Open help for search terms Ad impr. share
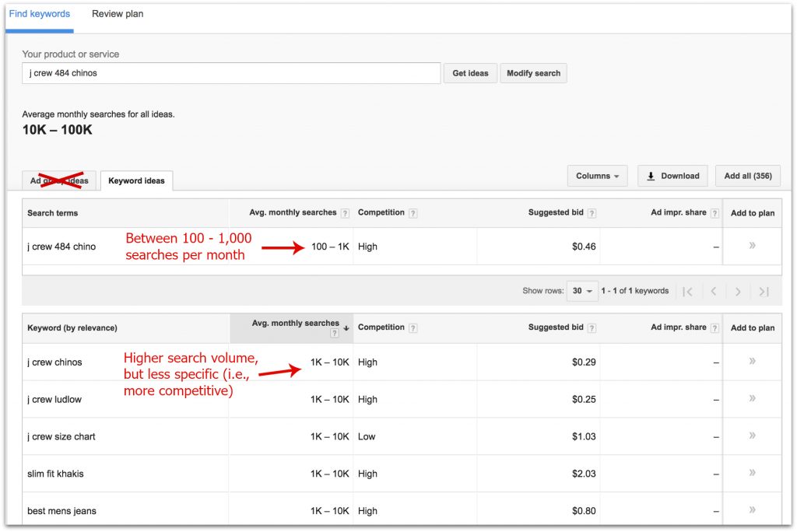Screen dimensions: 797x532 [x=714, y=213]
